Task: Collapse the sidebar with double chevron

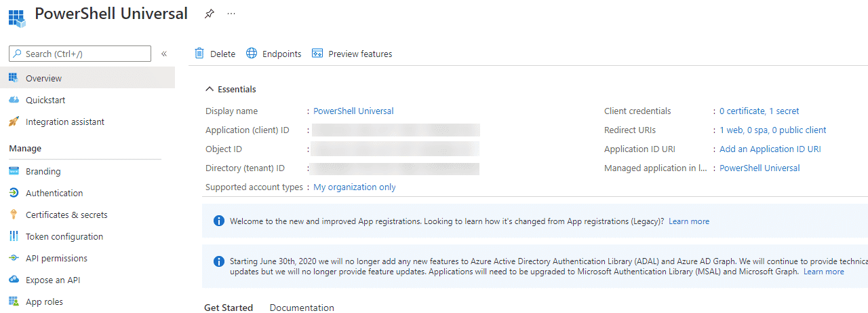Action: coord(164,54)
